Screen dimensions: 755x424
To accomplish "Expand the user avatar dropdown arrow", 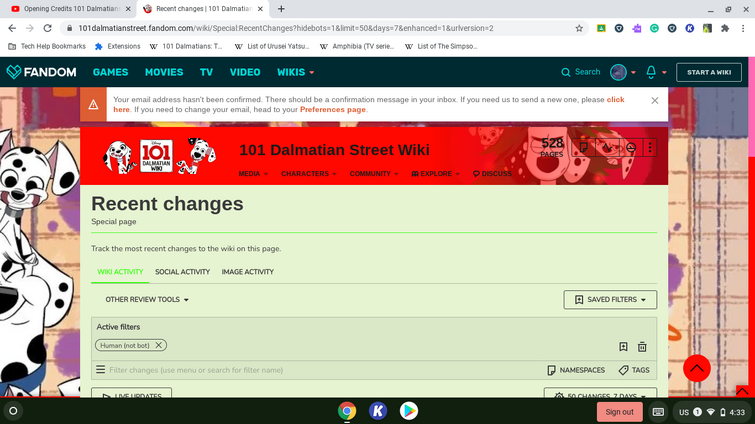I will pos(633,73).
